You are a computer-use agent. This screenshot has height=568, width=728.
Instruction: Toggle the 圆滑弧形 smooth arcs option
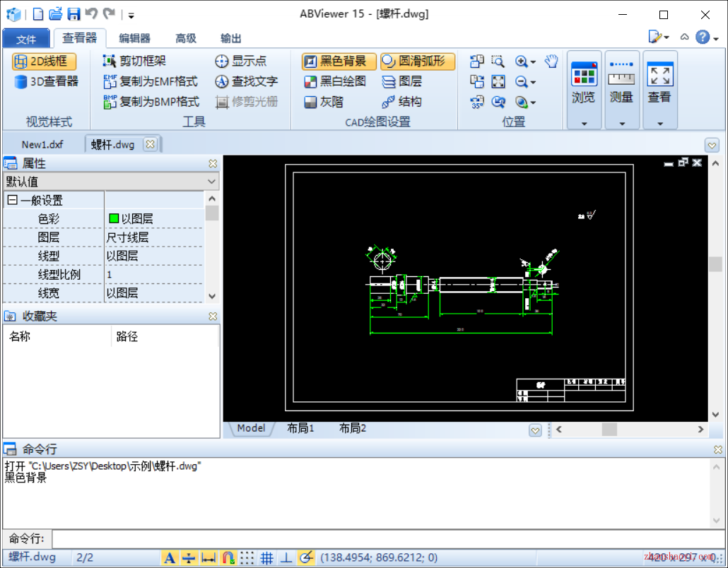point(418,61)
